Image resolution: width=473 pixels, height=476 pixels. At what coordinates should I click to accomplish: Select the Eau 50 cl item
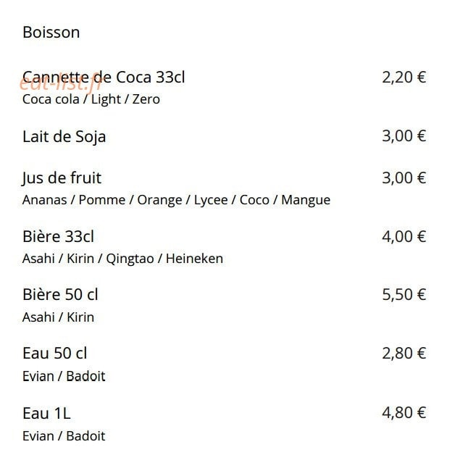click(55, 354)
